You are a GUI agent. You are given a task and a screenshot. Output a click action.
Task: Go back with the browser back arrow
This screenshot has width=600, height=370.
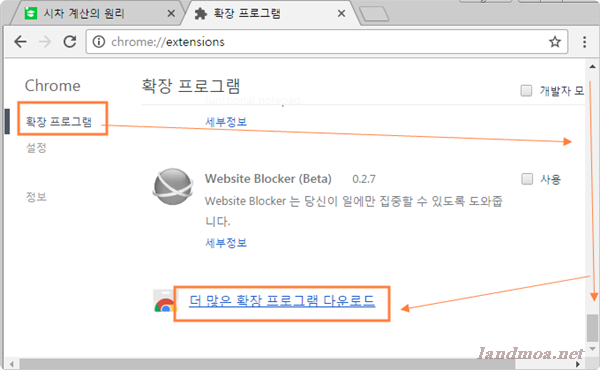[x=20, y=42]
